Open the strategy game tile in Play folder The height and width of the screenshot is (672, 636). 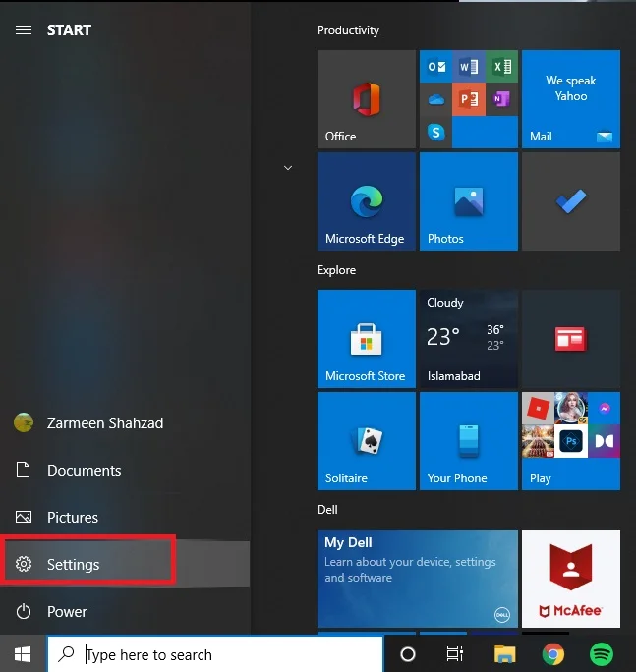[539, 441]
